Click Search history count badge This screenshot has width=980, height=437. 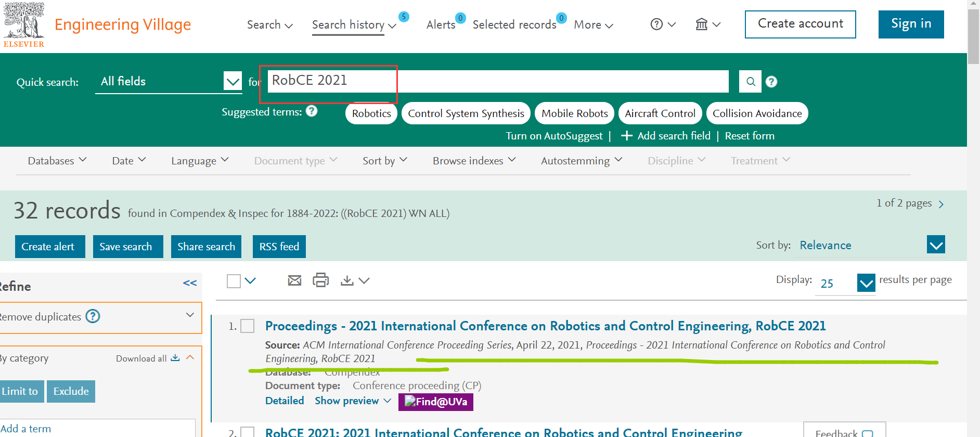tap(404, 17)
